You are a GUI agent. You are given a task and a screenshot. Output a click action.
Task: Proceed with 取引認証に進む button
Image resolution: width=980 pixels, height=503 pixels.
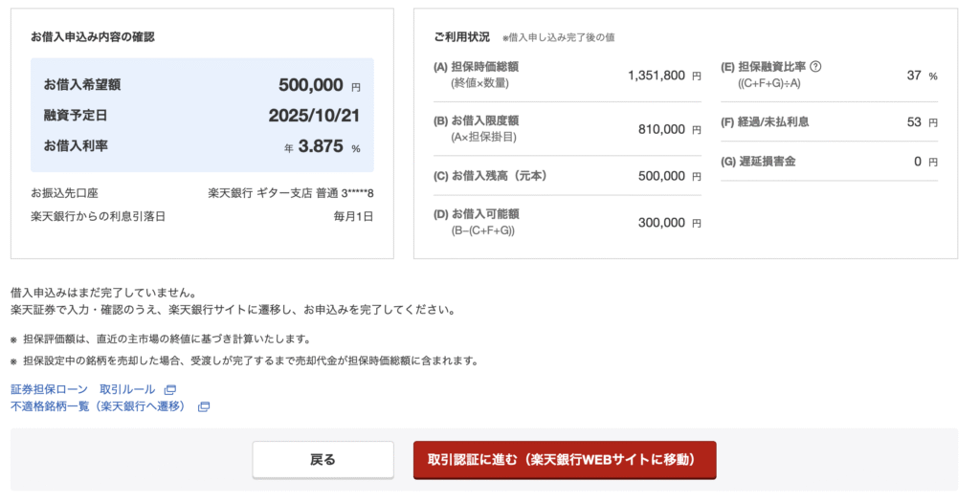coord(565,460)
